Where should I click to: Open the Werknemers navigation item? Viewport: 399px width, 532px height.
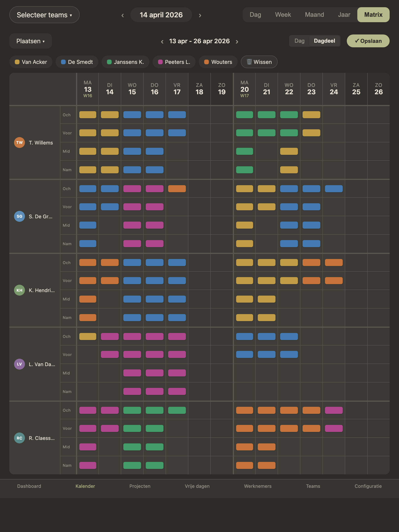point(258,486)
